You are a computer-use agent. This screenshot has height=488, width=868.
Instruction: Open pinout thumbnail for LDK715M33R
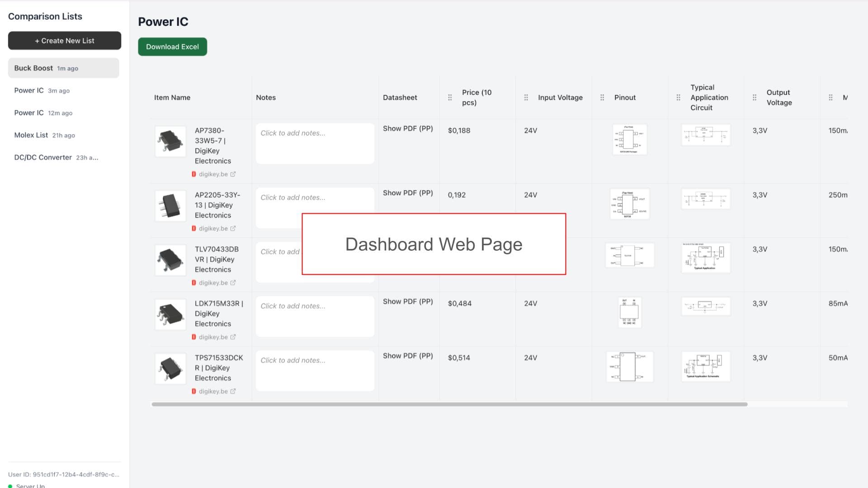629,312
